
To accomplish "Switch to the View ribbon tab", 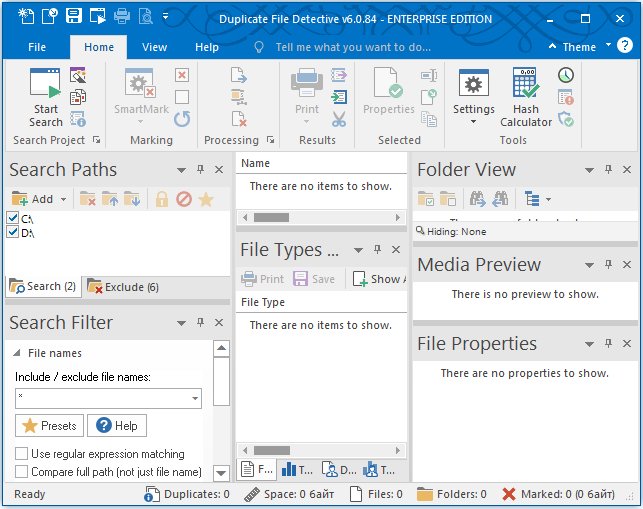I will point(154,47).
